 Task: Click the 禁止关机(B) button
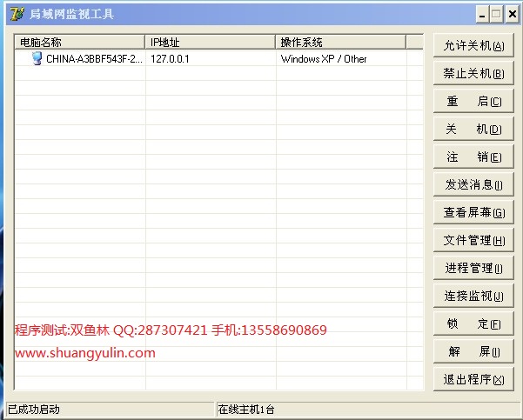coord(473,73)
